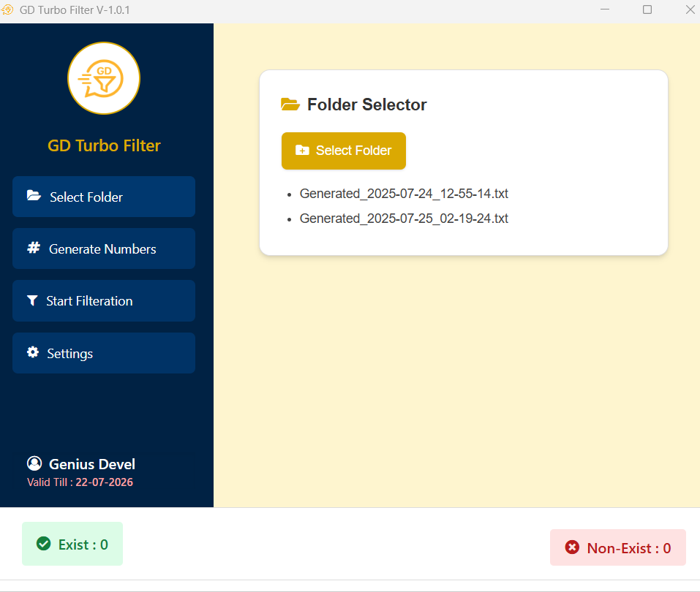Image resolution: width=700 pixels, height=592 pixels.
Task: Click the open folder icon in sidebar
Action: click(x=34, y=196)
